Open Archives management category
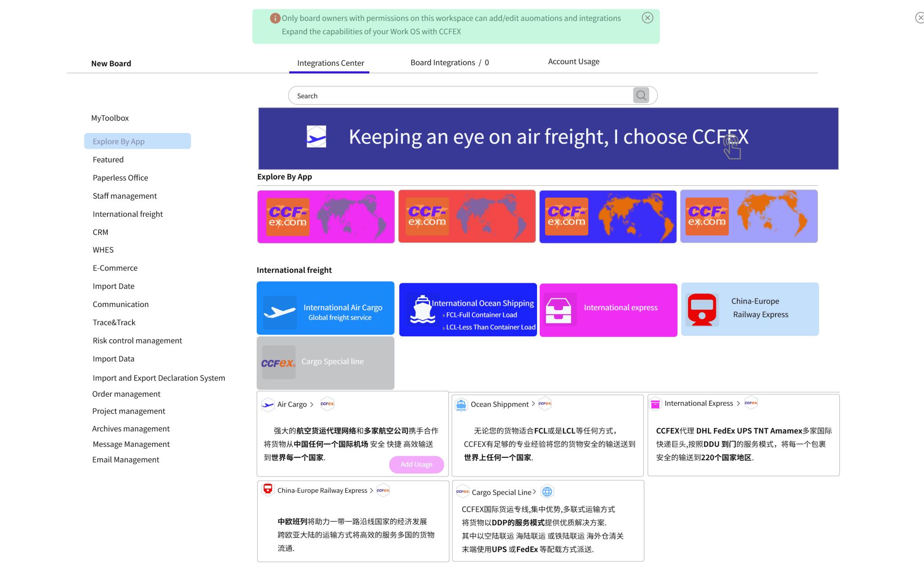This screenshot has width=924, height=578. [x=131, y=429]
